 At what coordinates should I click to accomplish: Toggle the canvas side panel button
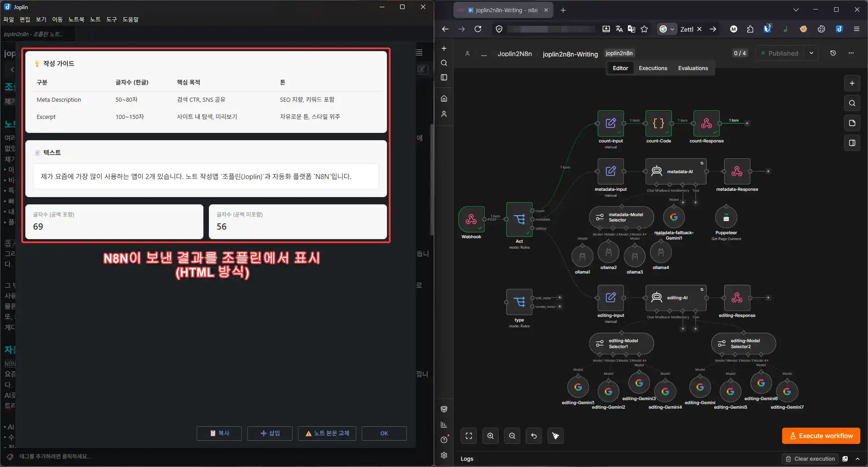852,143
